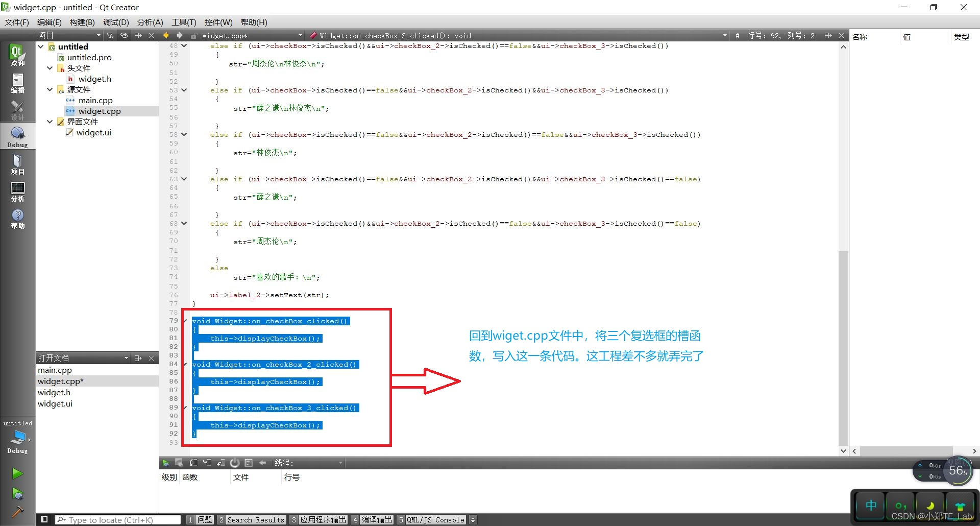980x526 pixels.
Task: Click the green Run button
Action: (x=17, y=473)
